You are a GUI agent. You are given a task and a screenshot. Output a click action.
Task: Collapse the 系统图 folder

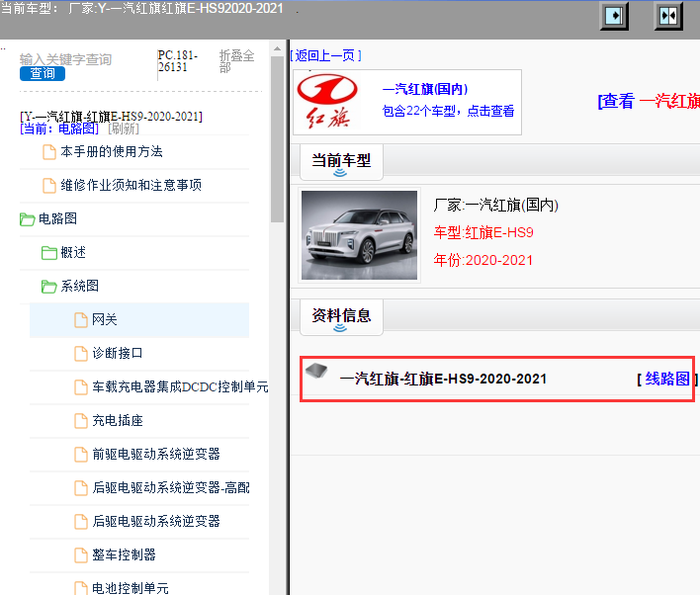pos(49,286)
